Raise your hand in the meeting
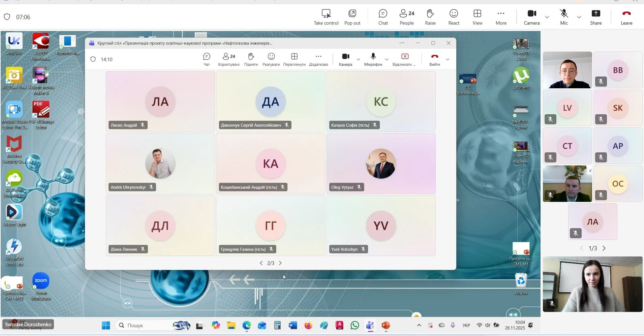The height and width of the screenshot is (336, 644). click(430, 17)
